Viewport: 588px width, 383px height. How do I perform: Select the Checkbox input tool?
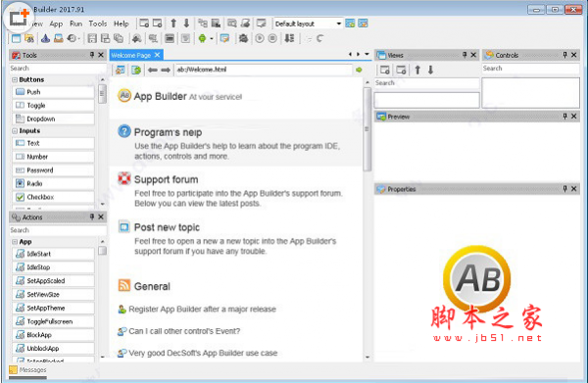(53, 197)
